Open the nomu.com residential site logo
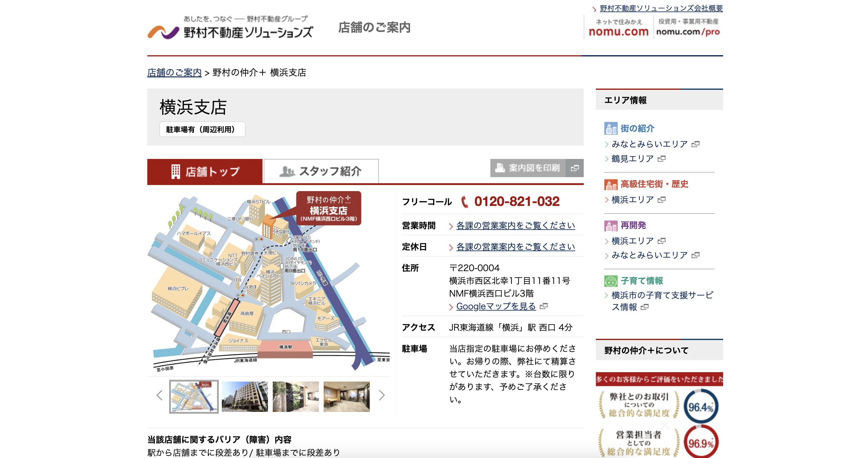Screen dimensions: 868x458 (x=618, y=27)
